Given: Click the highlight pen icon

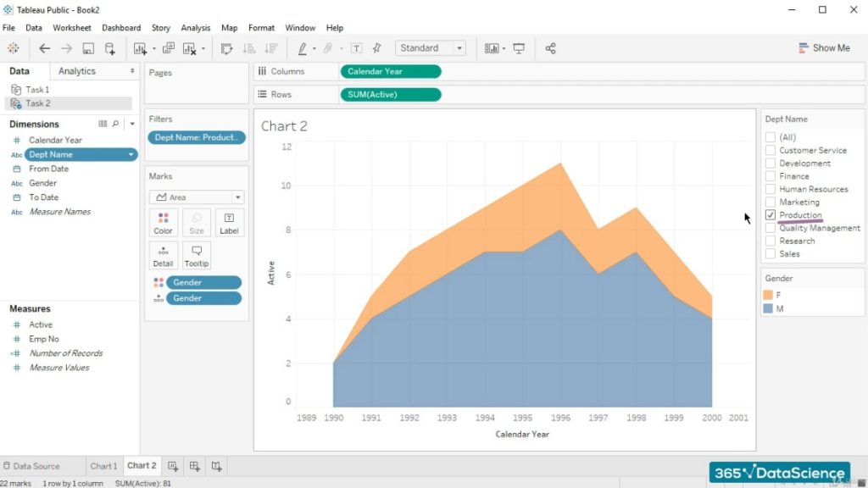Looking at the screenshot, I should (x=303, y=48).
